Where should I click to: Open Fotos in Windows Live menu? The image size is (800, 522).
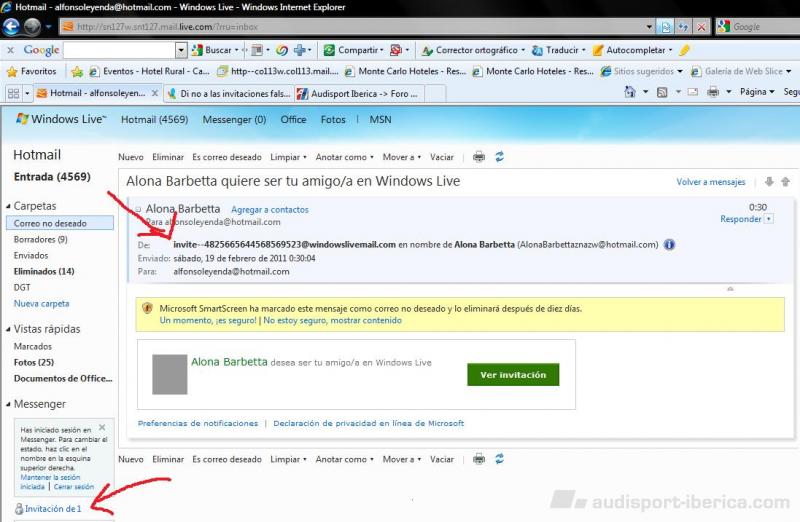(x=333, y=119)
